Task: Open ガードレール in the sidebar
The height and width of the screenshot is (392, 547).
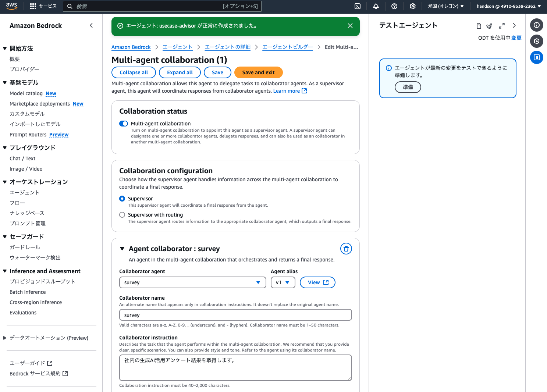Action: pos(25,247)
